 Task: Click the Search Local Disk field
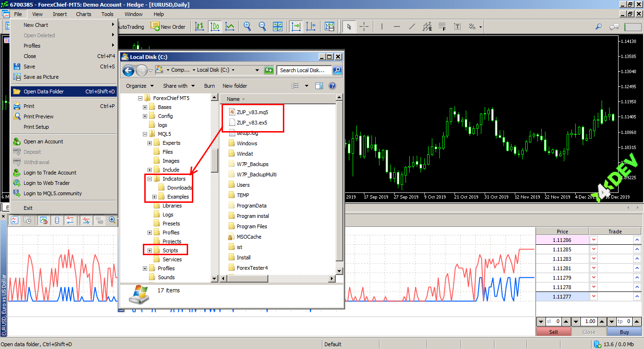(305, 70)
